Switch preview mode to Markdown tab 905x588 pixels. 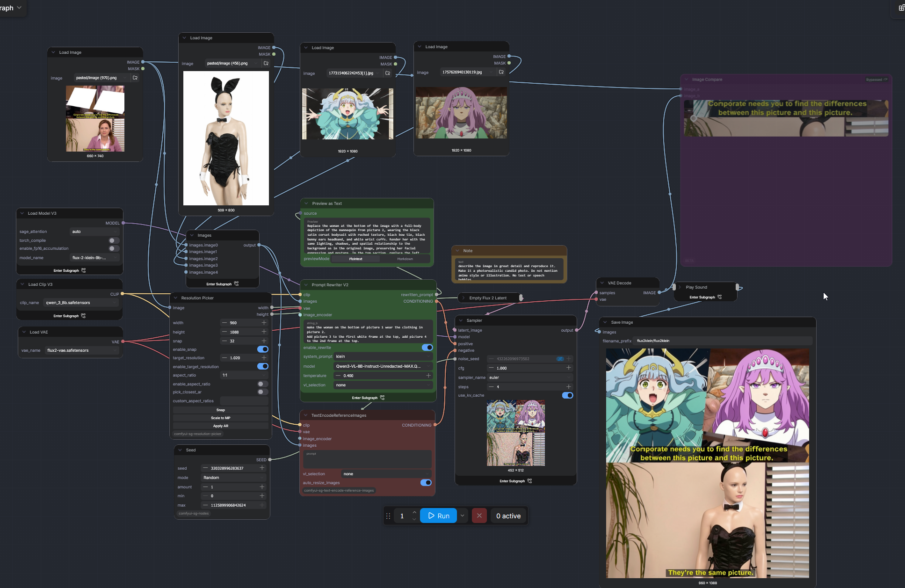(x=405, y=259)
